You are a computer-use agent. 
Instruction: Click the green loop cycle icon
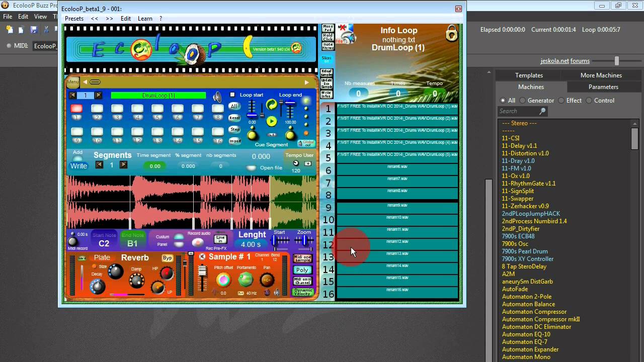271,105
